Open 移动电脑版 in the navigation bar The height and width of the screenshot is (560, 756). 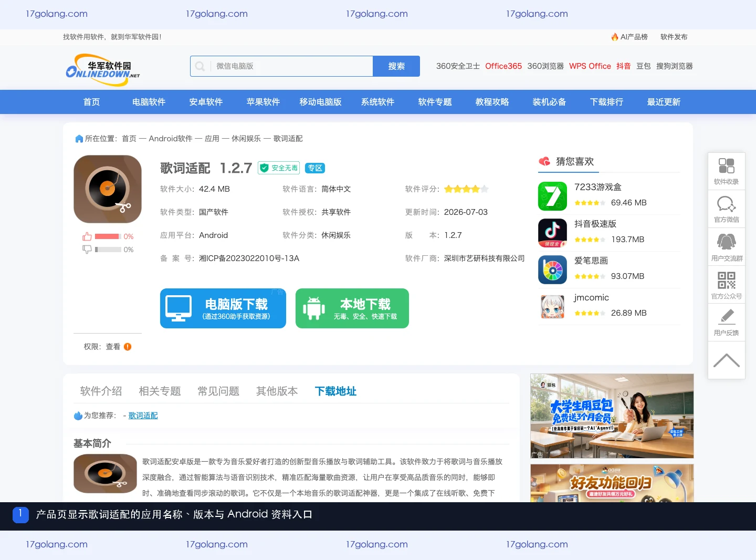[321, 102]
